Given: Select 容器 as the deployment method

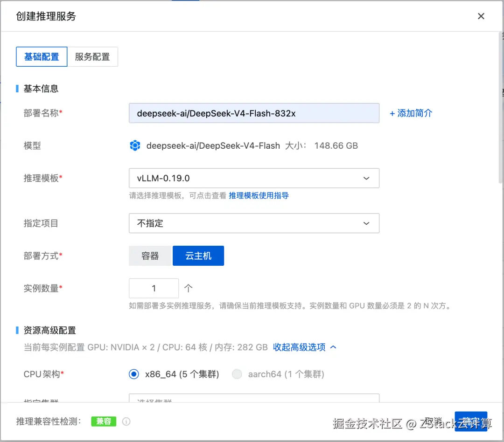Looking at the screenshot, I should point(150,256).
